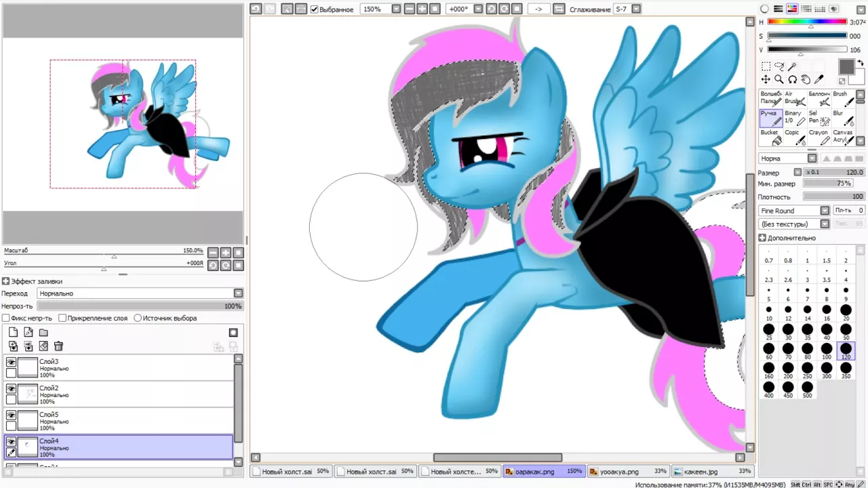Click the foreground gray color swatch
This screenshot has height=488, width=868.
coord(846,66)
